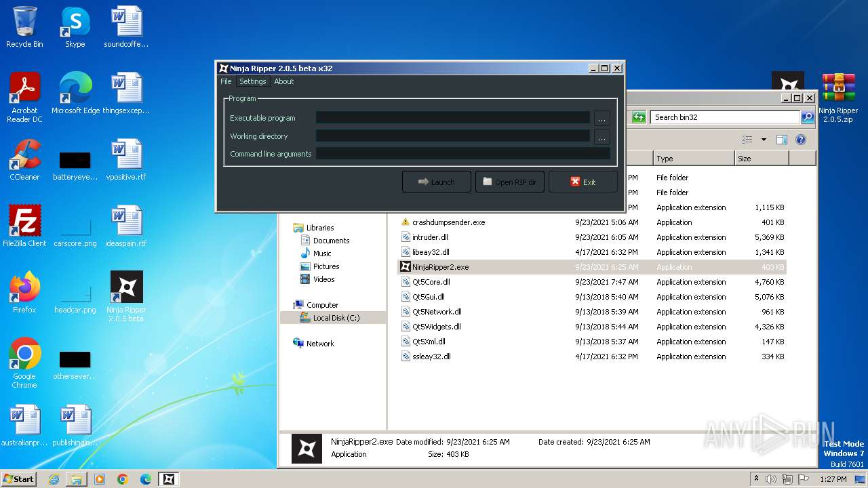Open the Start menu

pyautogui.click(x=19, y=479)
